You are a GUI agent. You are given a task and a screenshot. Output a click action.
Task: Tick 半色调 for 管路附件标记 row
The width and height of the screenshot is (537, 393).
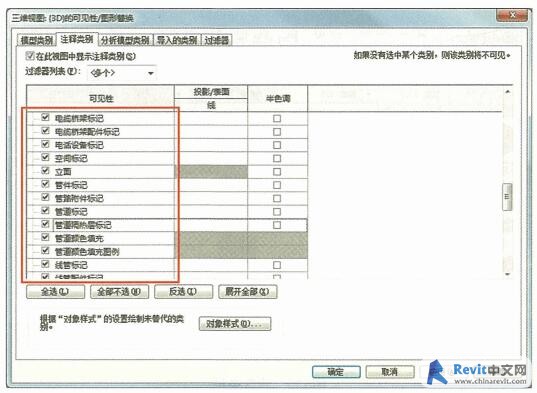pos(277,199)
